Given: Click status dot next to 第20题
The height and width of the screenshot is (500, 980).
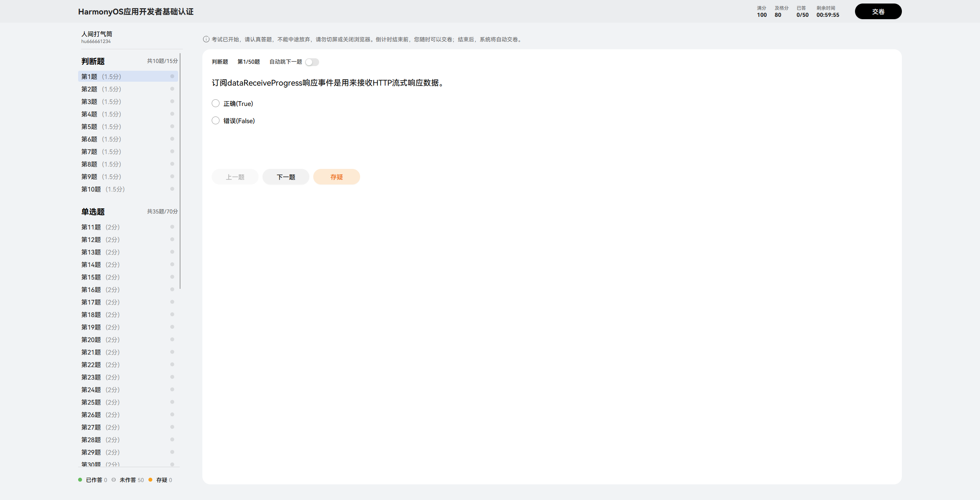Looking at the screenshot, I should [x=172, y=340].
